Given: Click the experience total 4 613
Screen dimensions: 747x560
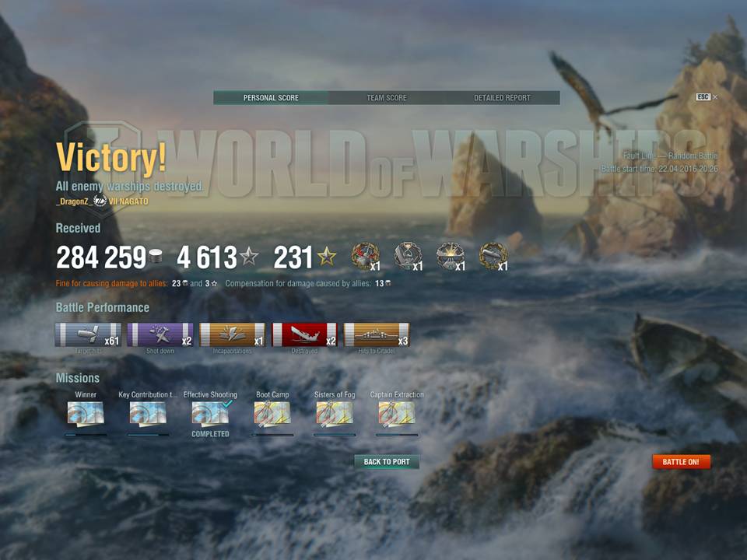Looking at the screenshot, I should 207,257.
